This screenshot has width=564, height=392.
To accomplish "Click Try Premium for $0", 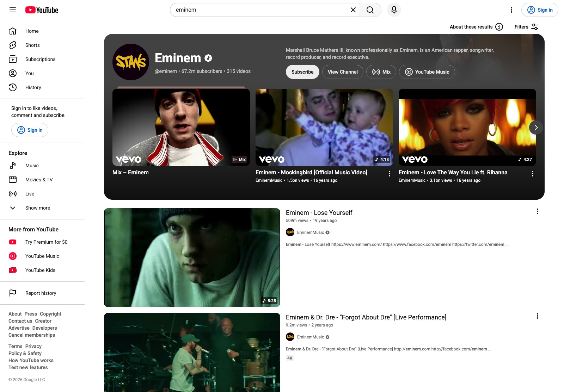I will pyautogui.click(x=42, y=242).
